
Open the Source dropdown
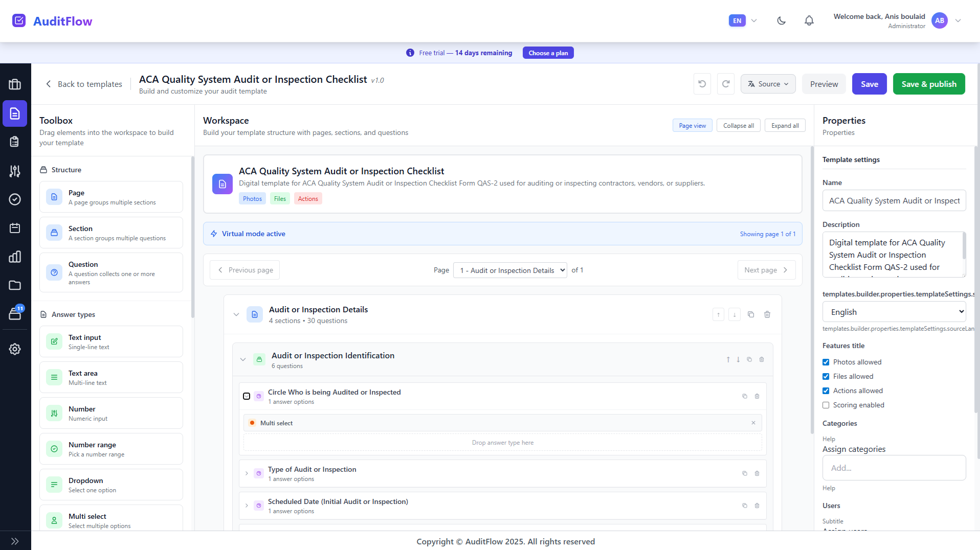768,84
